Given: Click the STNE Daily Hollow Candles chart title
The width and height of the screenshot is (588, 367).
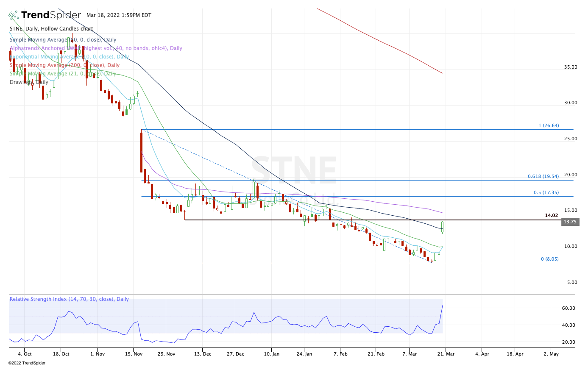Looking at the screenshot, I should tap(51, 29).
